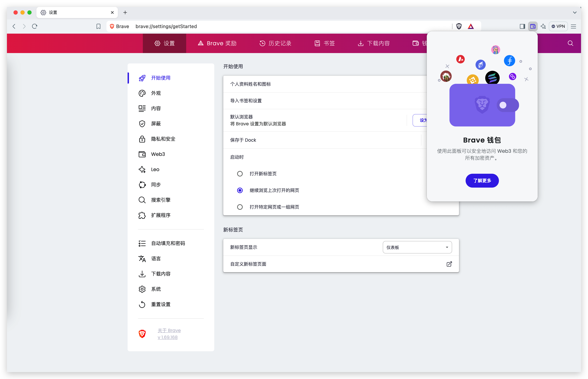
Task: Select 继续浏览上次打开的网页 radio button
Action: pos(240,191)
